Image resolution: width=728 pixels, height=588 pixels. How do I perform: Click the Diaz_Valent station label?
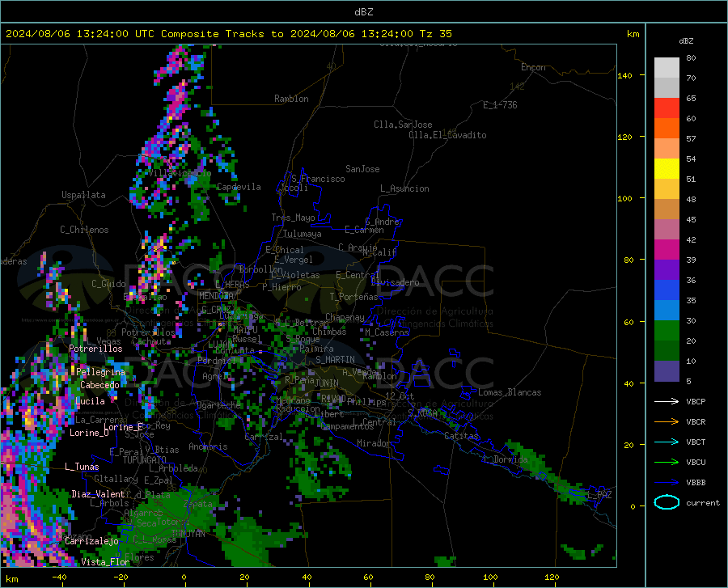98,494
